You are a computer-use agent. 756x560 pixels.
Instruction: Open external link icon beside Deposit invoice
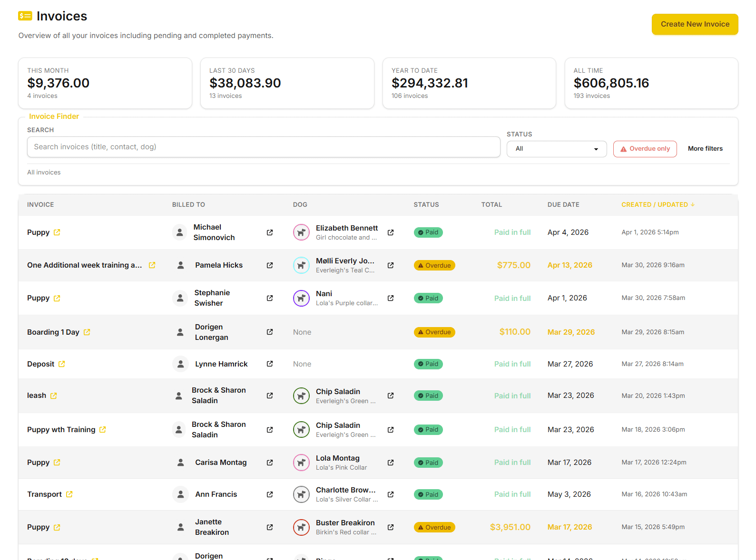click(x=62, y=364)
